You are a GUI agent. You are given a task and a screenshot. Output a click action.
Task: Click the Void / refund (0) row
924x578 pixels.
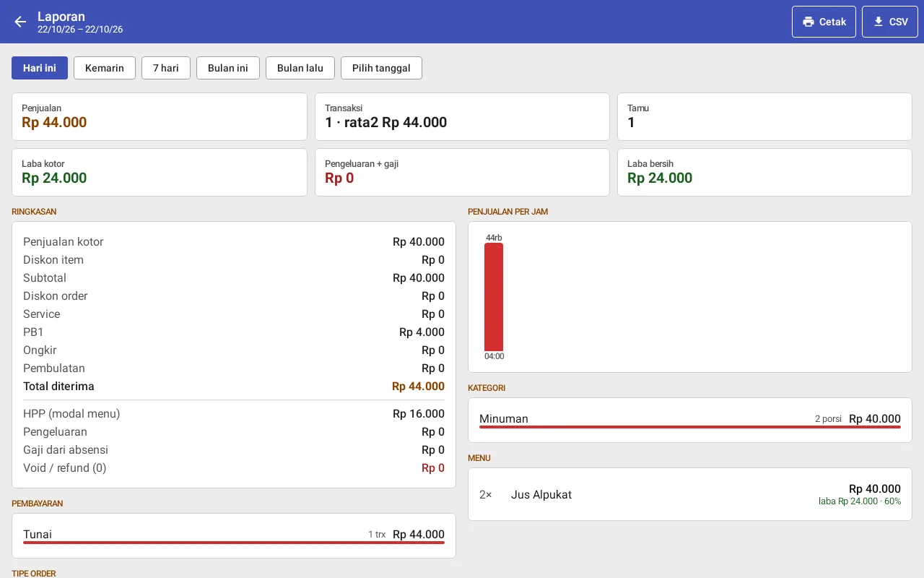pyautogui.click(x=234, y=468)
